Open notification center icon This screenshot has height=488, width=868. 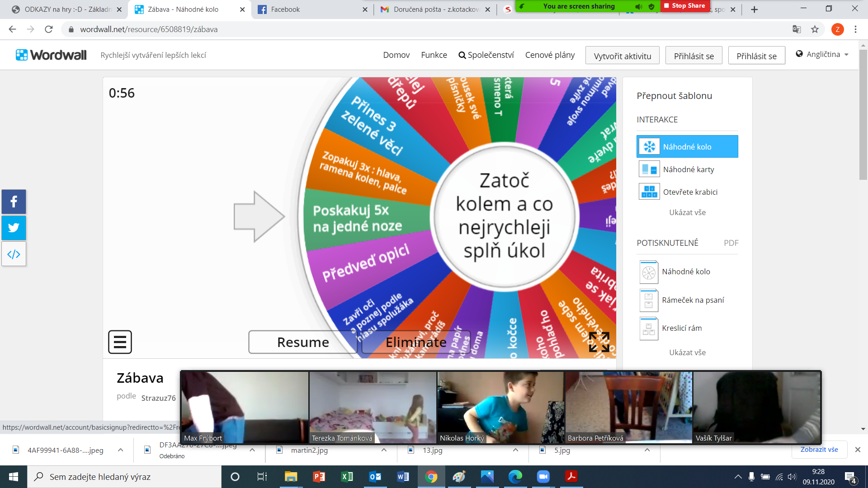point(850,477)
